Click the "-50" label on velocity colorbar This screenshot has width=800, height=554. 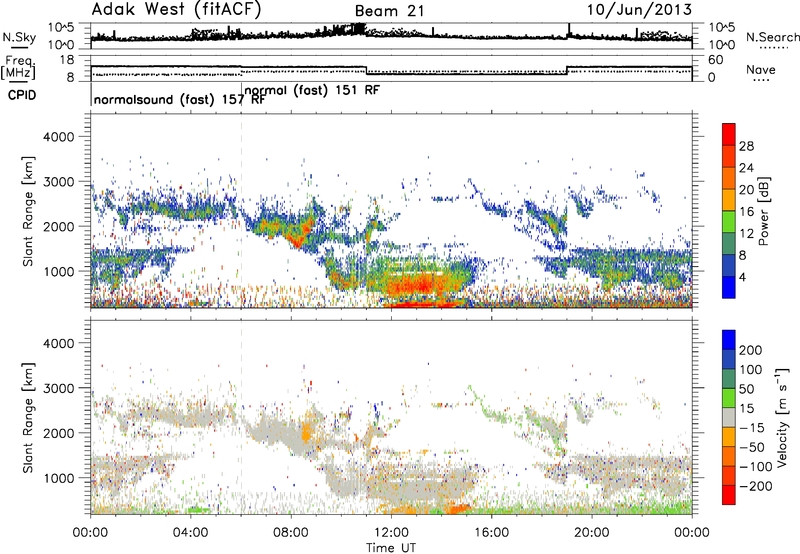tap(752, 447)
